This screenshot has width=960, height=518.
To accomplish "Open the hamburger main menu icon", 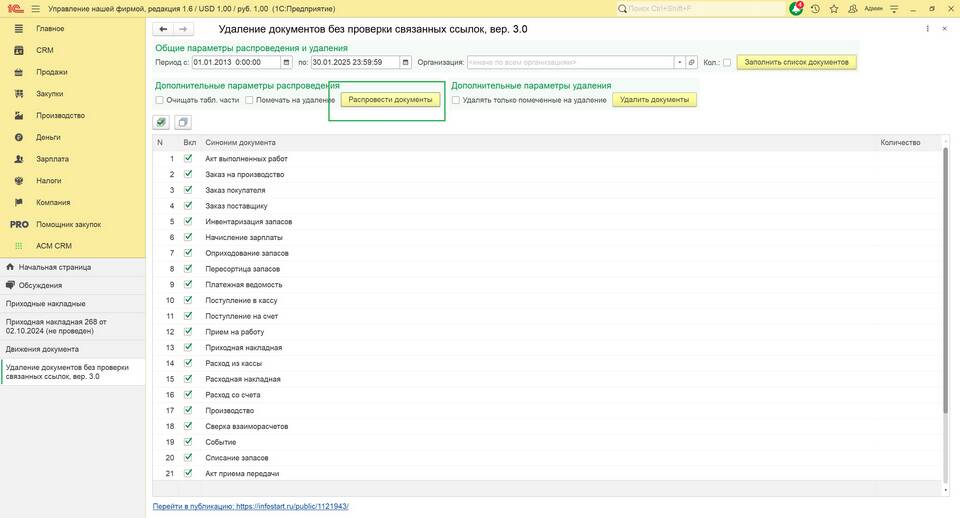I will [x=36, y=9].
